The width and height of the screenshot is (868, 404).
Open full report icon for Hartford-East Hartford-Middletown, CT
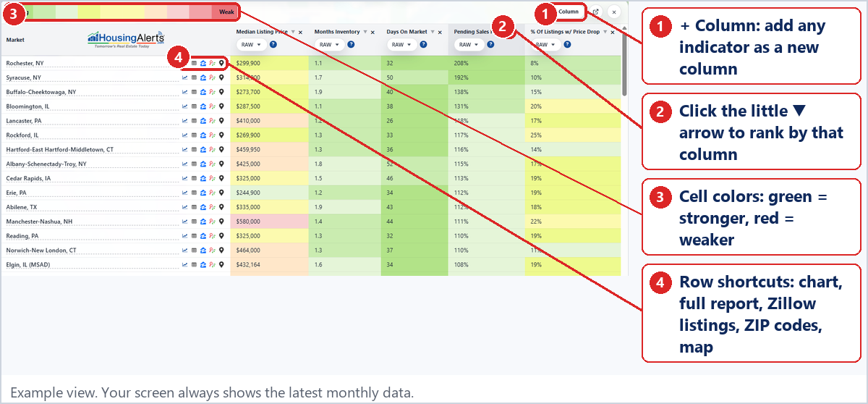[194, 150]
